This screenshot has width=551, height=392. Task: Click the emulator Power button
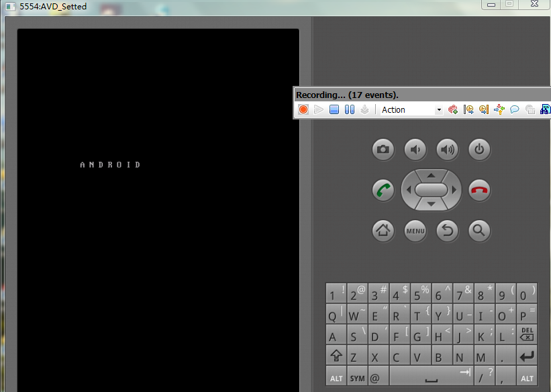click(x=479, y=150)
